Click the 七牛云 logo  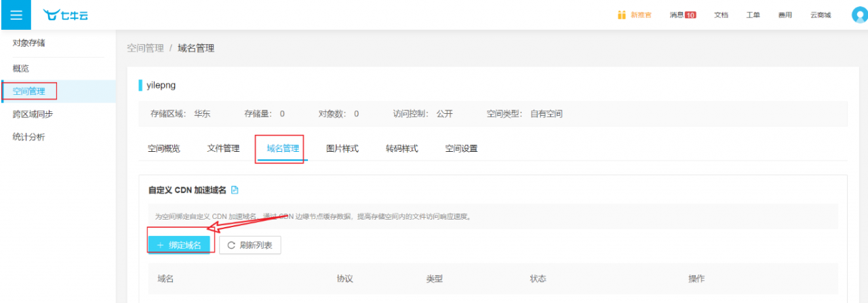[64, 15]
